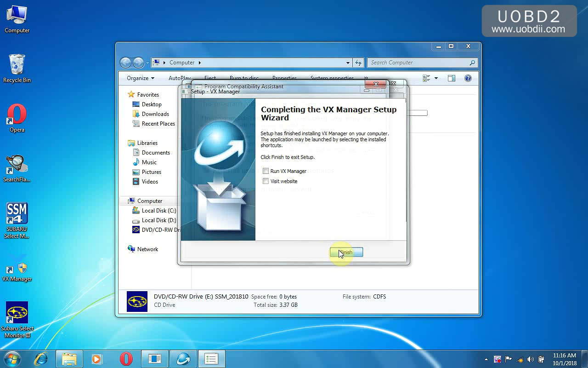Click System properties in Explorer toolbar
The width and height of the screenshot is (588, 368).
(332, 78)
